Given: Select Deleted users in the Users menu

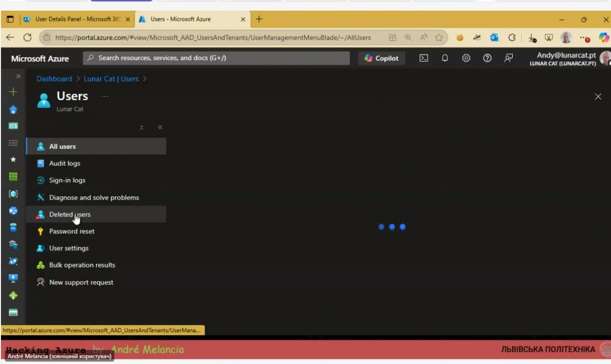Looking at the screenshot, I should coord(69,214).
